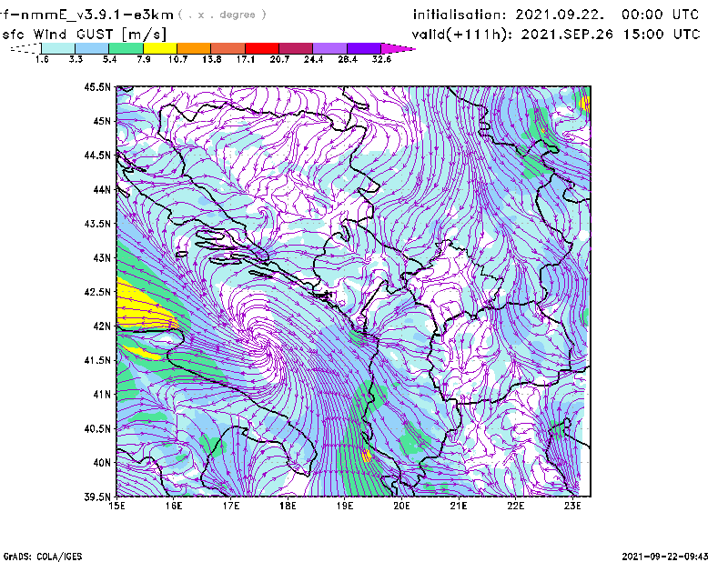The height and width of the screenshot is (562, 728).
Task: Click the 19E longitude label
Action: pyautogui.click(x=345, y=506)
